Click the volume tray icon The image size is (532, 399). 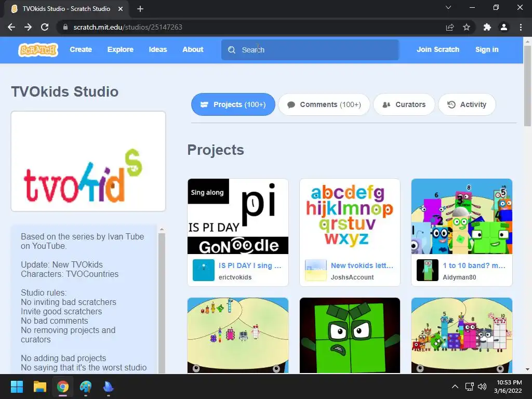(x=482, y=387)
